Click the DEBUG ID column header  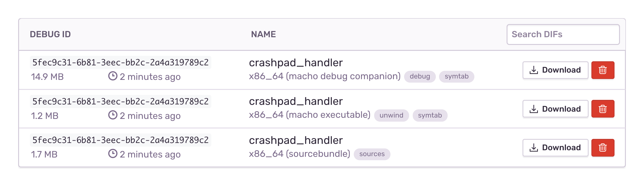click(50, 34)
